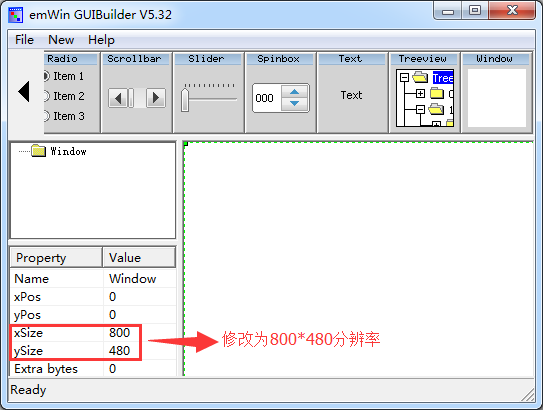The width and height of the screenshot is (543, 410).
Task: Click the black left arrow of widget palette
Action: point(24,92)
